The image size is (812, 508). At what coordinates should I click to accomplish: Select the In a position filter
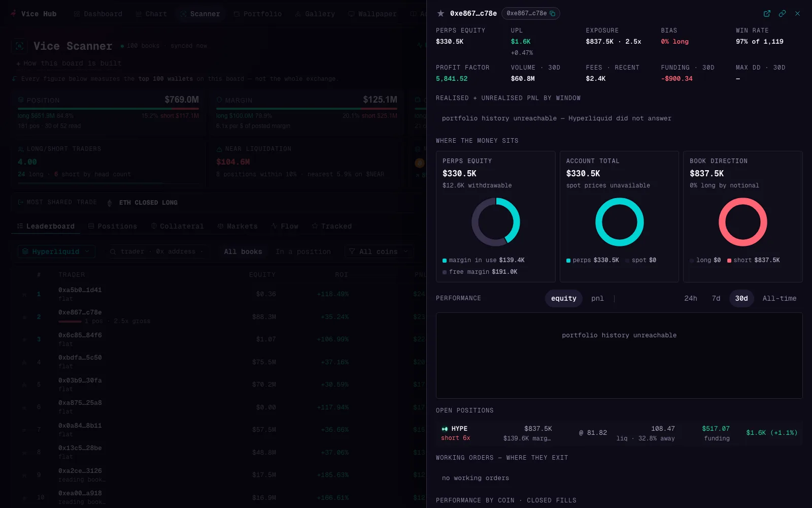(303, 251)
